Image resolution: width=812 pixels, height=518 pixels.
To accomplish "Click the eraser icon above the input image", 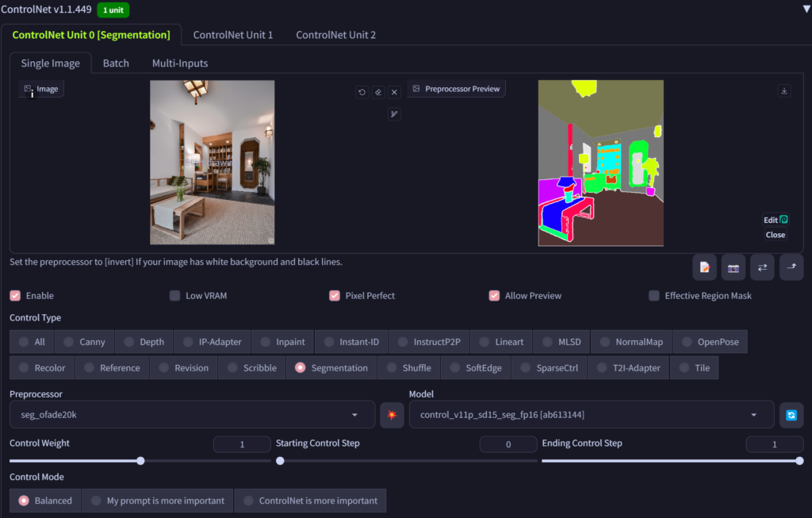I will [x=378, y=92].
